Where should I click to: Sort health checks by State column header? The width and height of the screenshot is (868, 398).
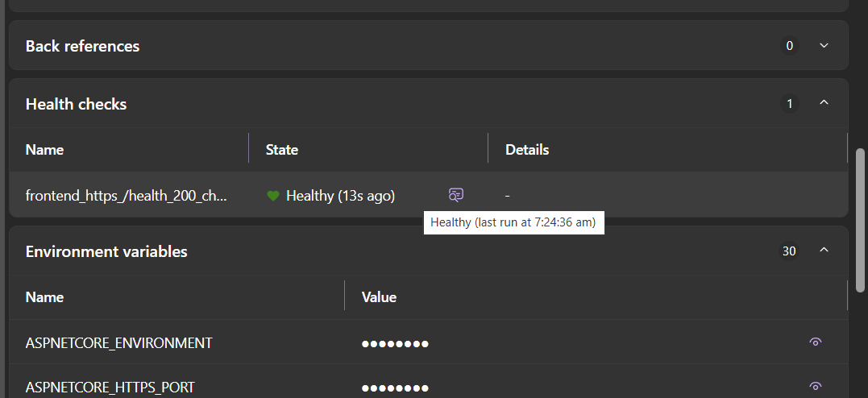tap(282, 150)
